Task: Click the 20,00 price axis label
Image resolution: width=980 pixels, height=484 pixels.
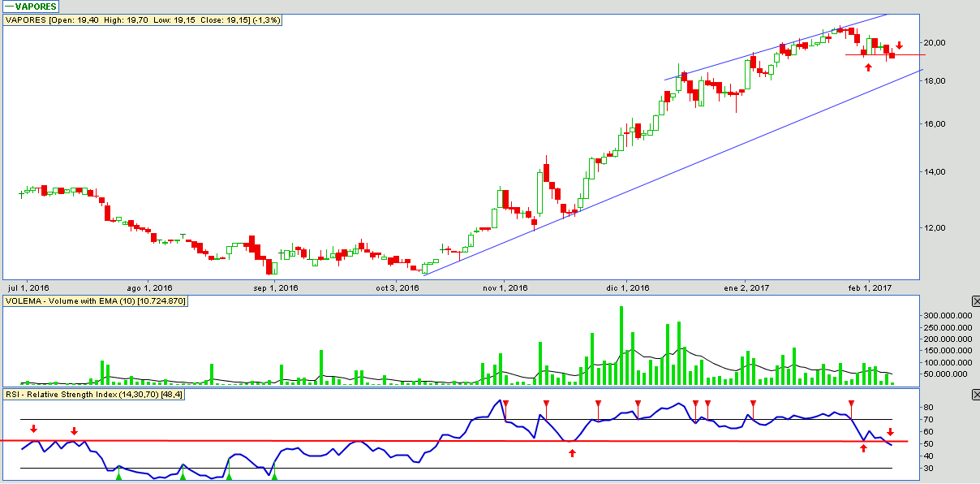Action: (x=935, y=42)
